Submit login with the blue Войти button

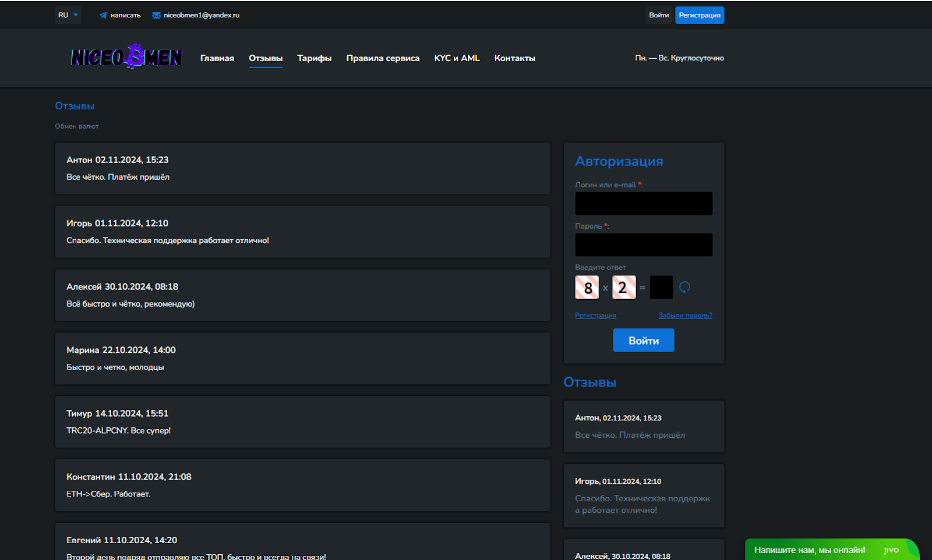coord(643,341)
